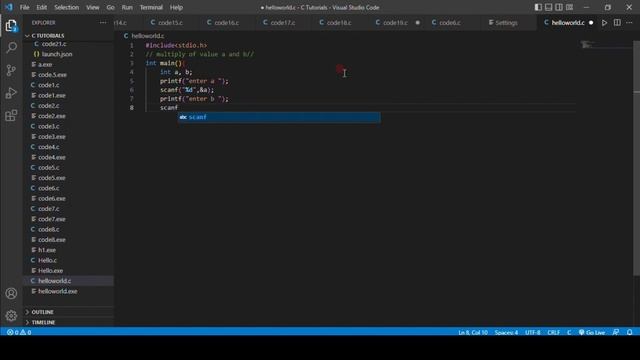Open the View menu
The height and width of the screenshot is (360, 640).
tap(93, 7)
